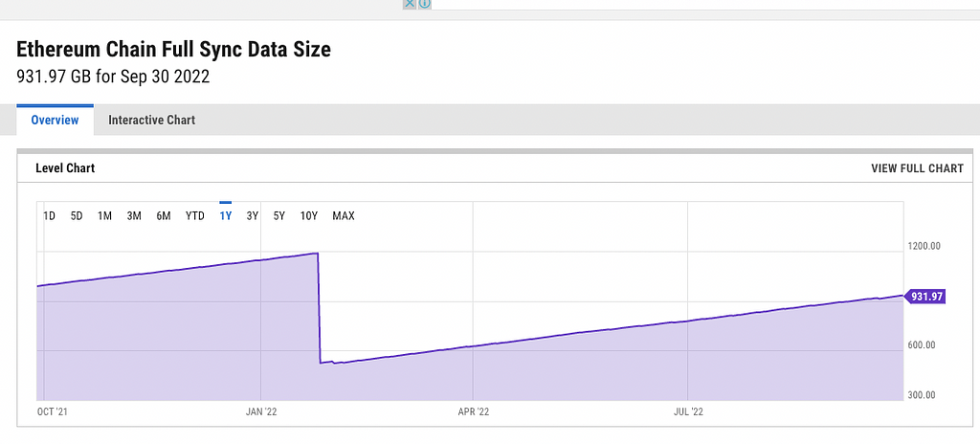Click the ad info icon
This screenshot has height=444, width=980.
pyautogui.click(x=424, y=4)
